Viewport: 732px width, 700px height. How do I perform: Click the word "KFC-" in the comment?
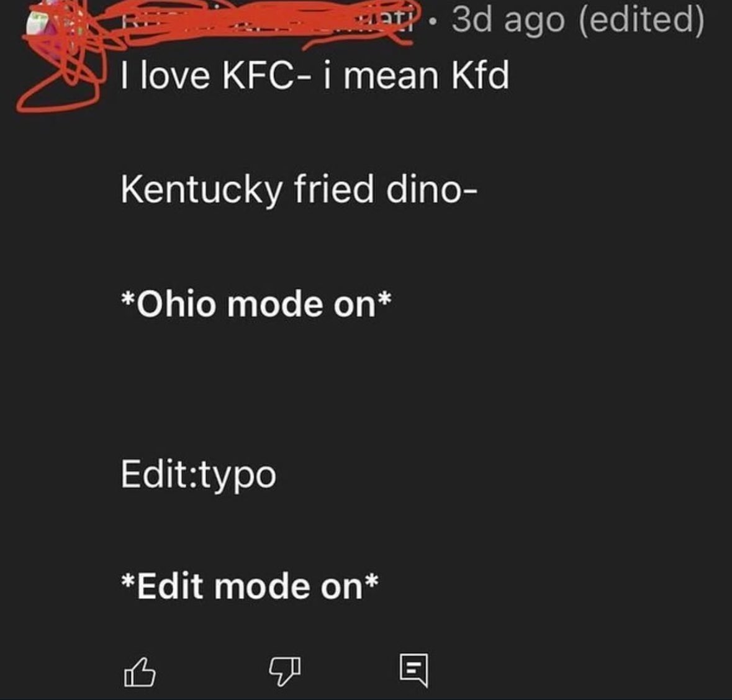(x=259, y=76)
